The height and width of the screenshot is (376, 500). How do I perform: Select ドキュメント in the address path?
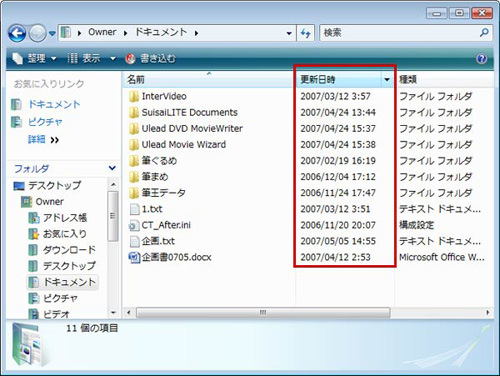pyautogui.click(x=161, y=32)
